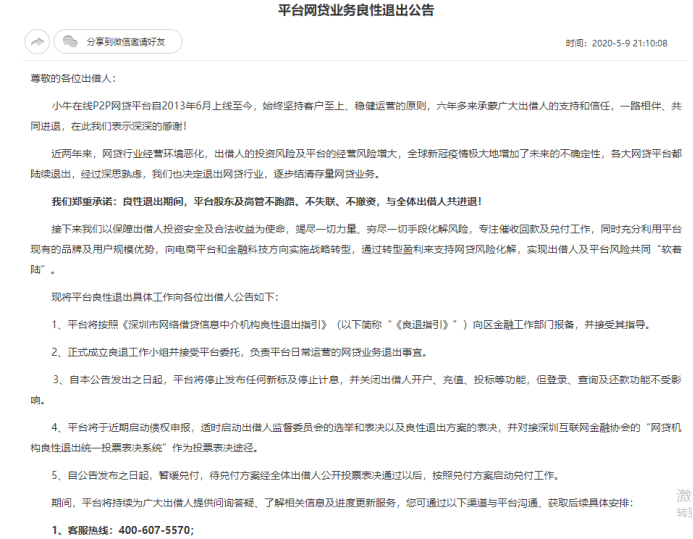Click the greeting 尊敬的各位出借人

71,79
